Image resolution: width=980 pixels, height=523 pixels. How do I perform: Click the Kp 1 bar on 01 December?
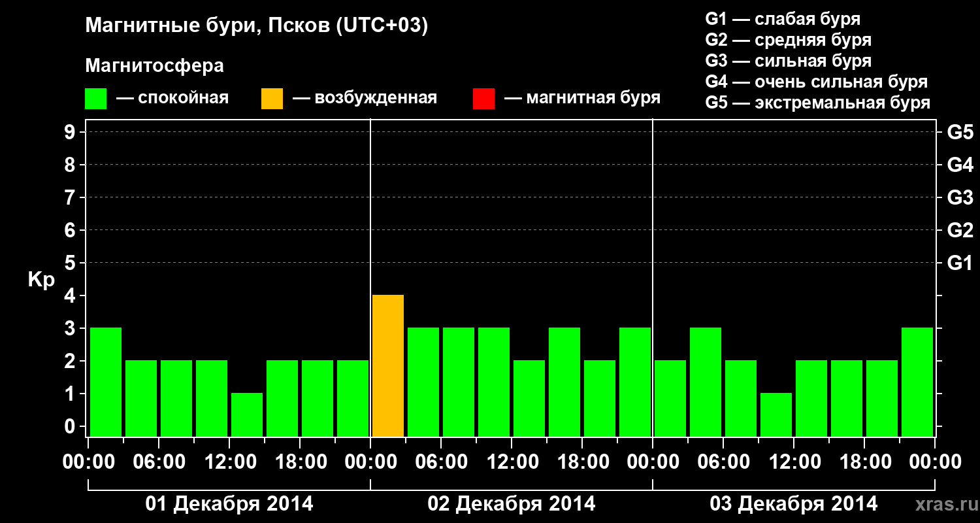pyautogui.click(x=247, y=414)
